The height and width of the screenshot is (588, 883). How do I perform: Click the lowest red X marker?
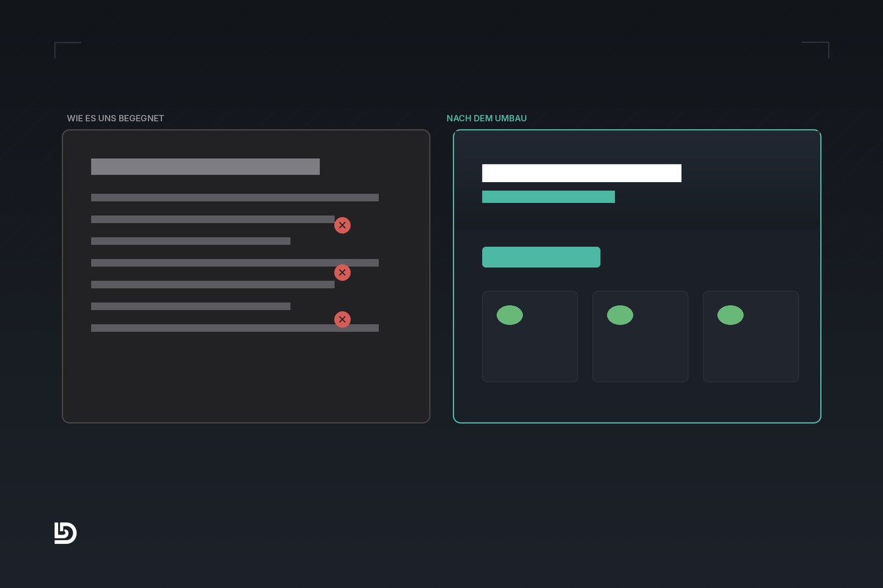[342, 320]
